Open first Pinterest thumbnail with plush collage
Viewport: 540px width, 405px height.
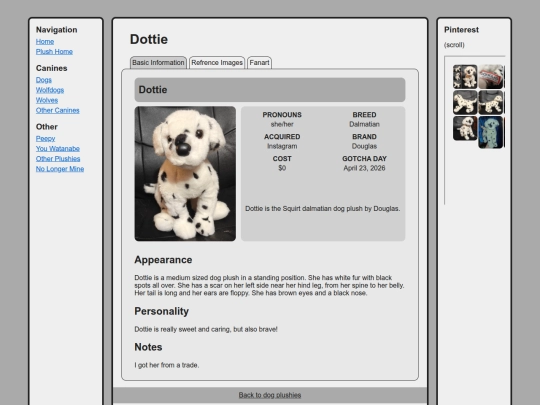pos(465,76)
